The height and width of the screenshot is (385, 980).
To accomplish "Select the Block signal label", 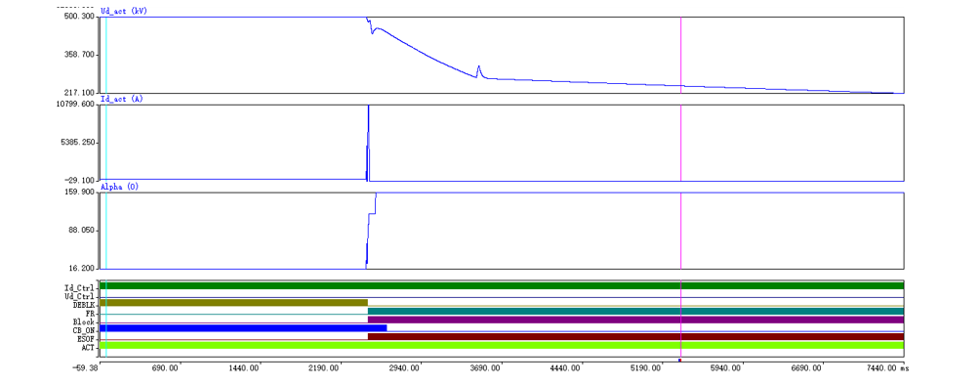I will 83,321.
